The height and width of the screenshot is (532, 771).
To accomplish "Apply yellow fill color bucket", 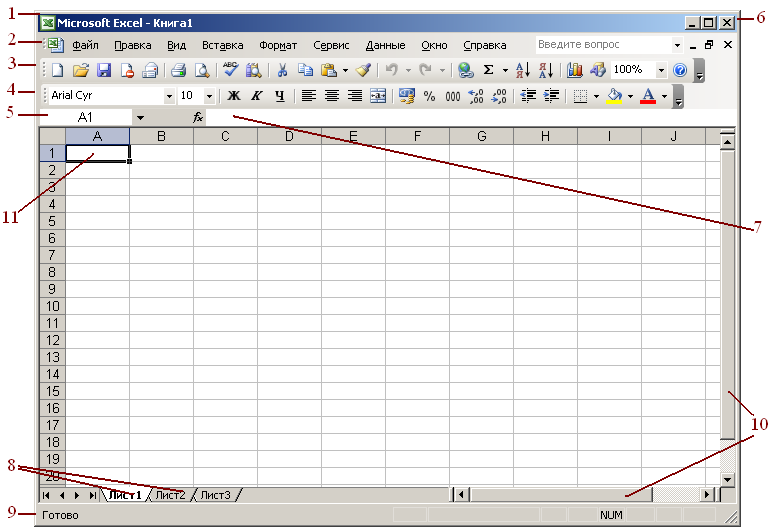I will (615, 96).
